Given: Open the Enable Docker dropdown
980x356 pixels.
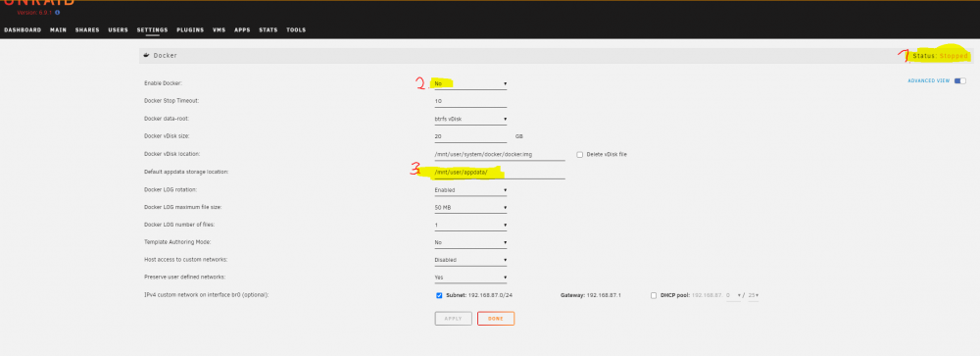Looking at the screenshot, I should pos(470,83).
